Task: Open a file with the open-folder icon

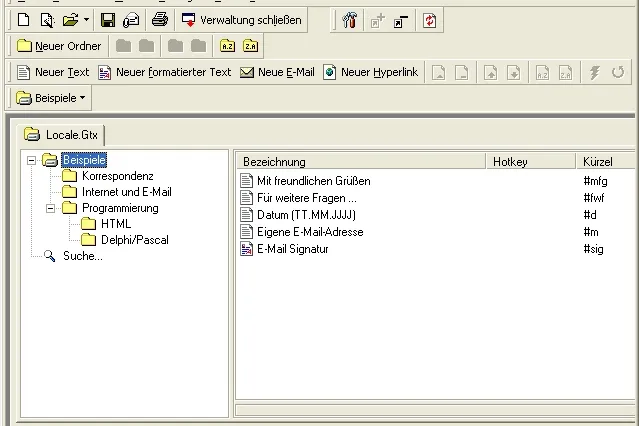Action: point(70,20)
